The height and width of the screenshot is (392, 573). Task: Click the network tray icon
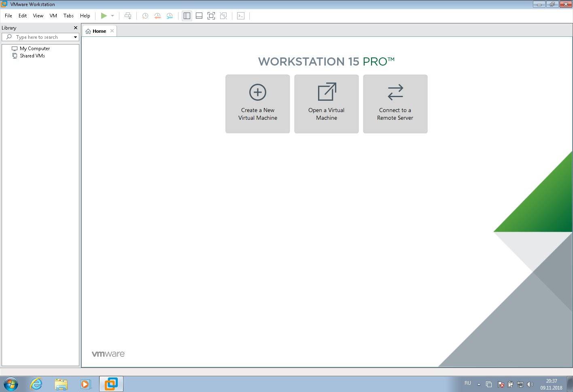tap(520, 384)
